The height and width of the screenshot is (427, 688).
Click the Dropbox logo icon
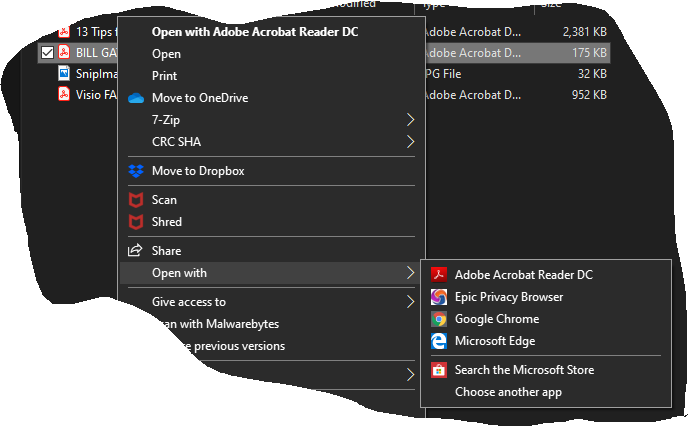click(x=136, y=171)
